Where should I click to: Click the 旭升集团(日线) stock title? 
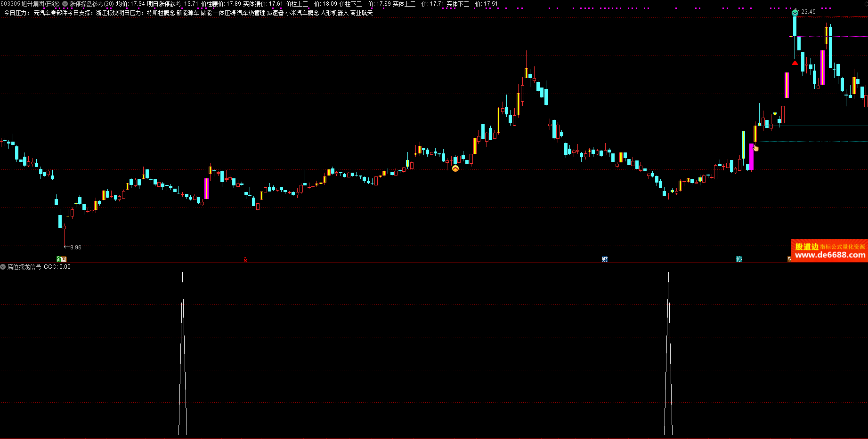point(41,4)
